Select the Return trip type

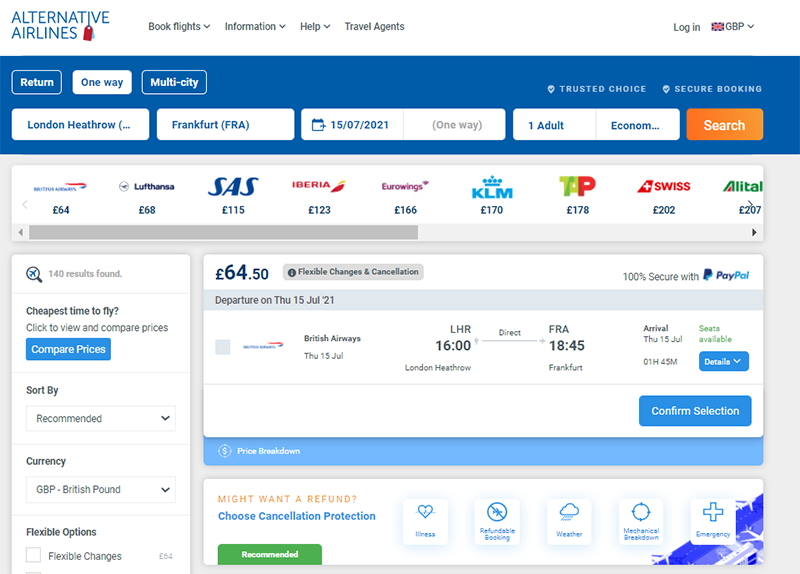[37, 82]
